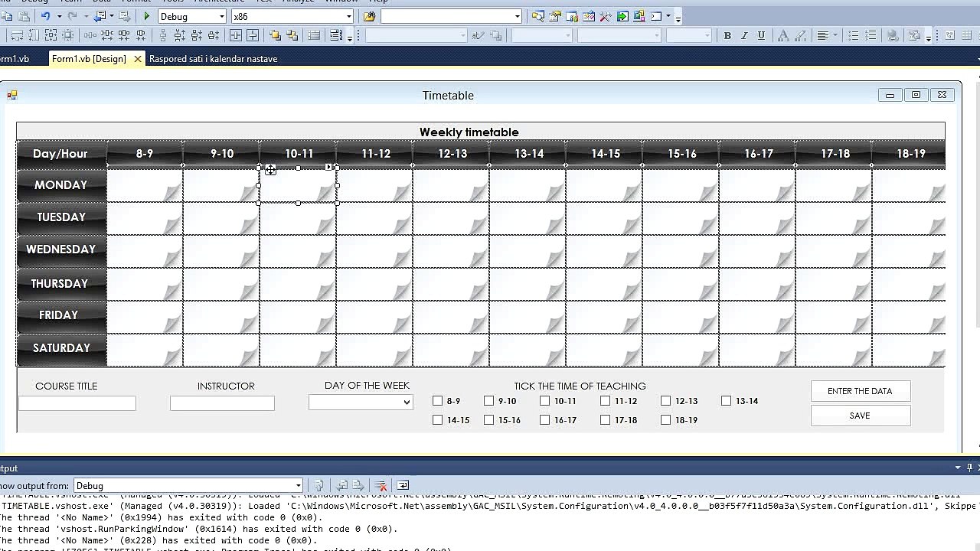Pin the Output panel with the pushpin icon
The width and height of the screenshot is (980, 551).
[x=969, y=468]
